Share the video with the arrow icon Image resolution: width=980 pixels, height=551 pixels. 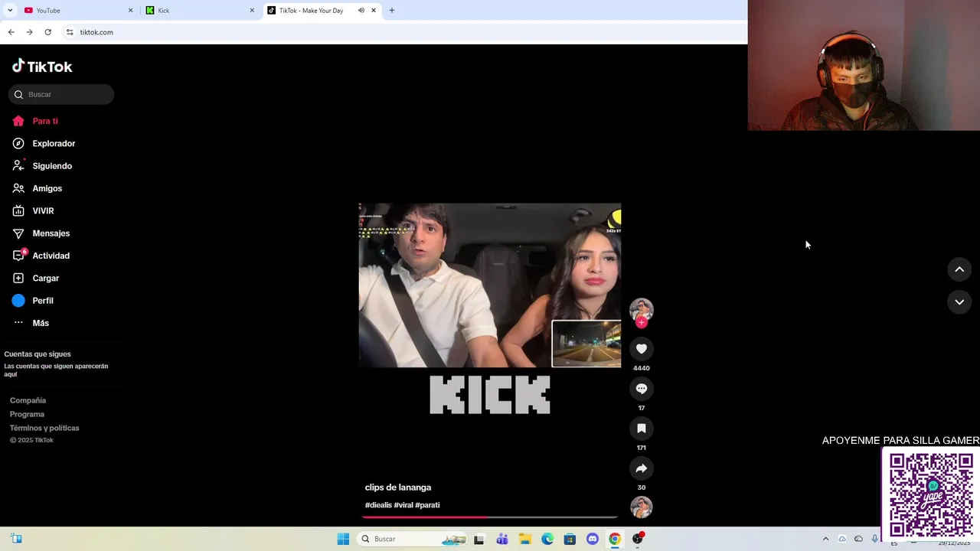(642, 468)
